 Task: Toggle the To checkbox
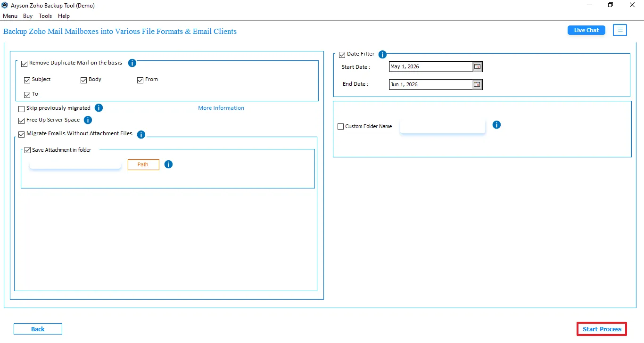point(27,95)
